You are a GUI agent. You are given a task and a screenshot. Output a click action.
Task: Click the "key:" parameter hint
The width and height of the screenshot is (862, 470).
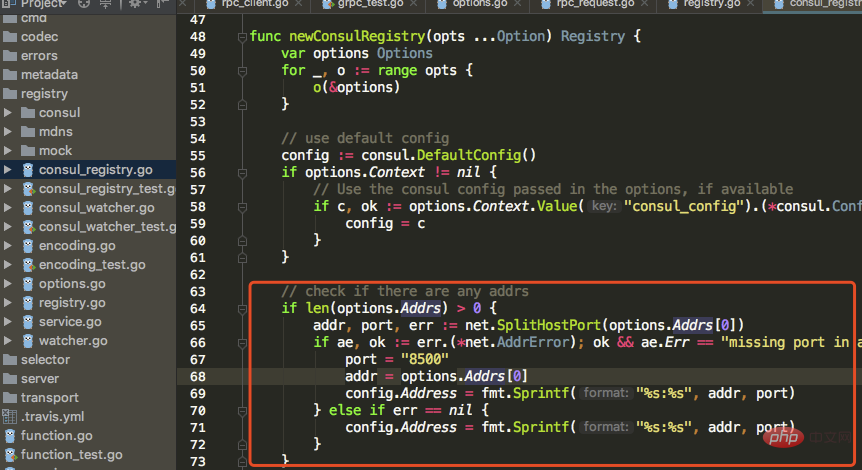point(604,206)
